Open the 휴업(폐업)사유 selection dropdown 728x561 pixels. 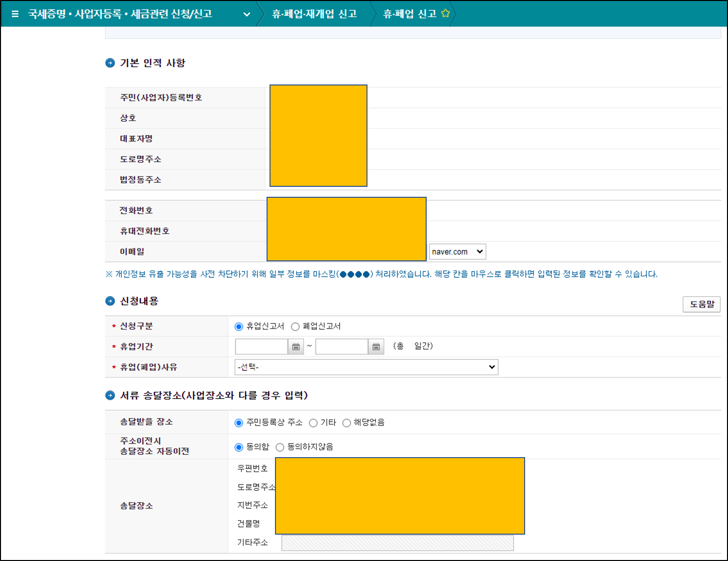tap(366, 367)
